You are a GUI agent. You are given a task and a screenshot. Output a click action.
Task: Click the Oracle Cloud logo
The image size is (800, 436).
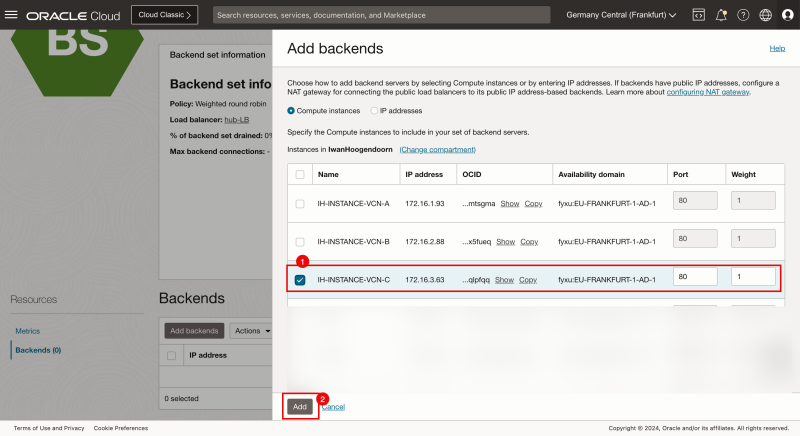pyautogui.click(x=74, y=16)
